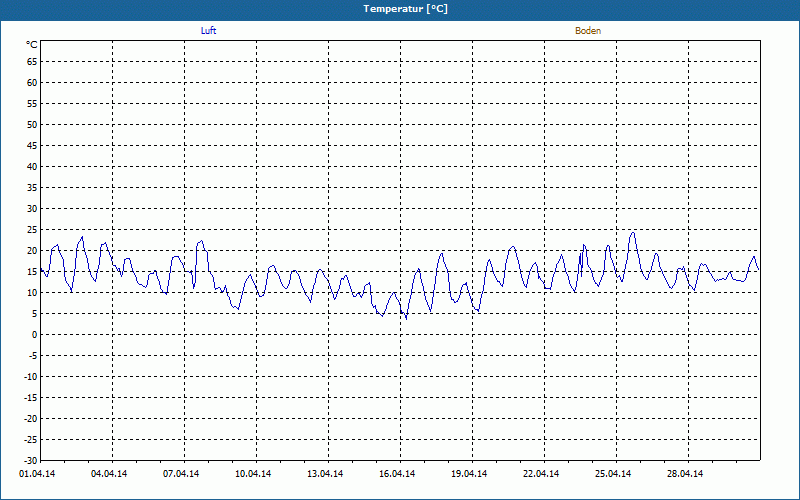This screenshot has width=800, height=500.
Task: Click the 0 value on y-axis
Action: coord(34,335)
